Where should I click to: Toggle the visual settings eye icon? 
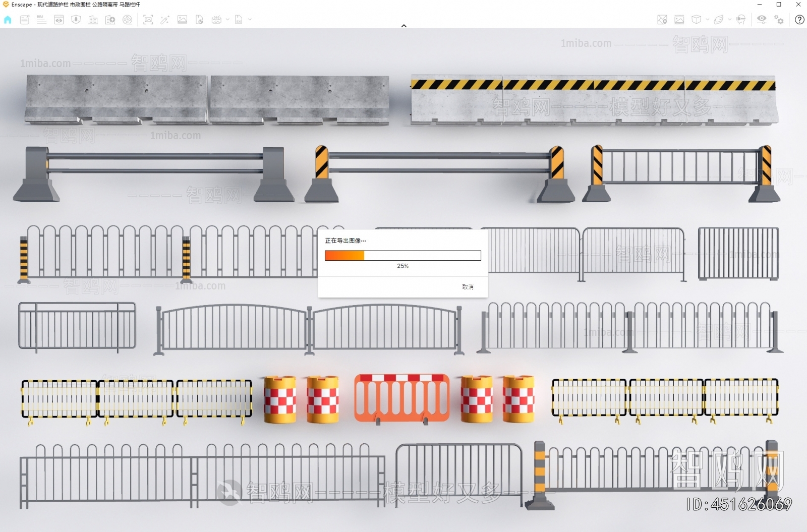(762, 19)
